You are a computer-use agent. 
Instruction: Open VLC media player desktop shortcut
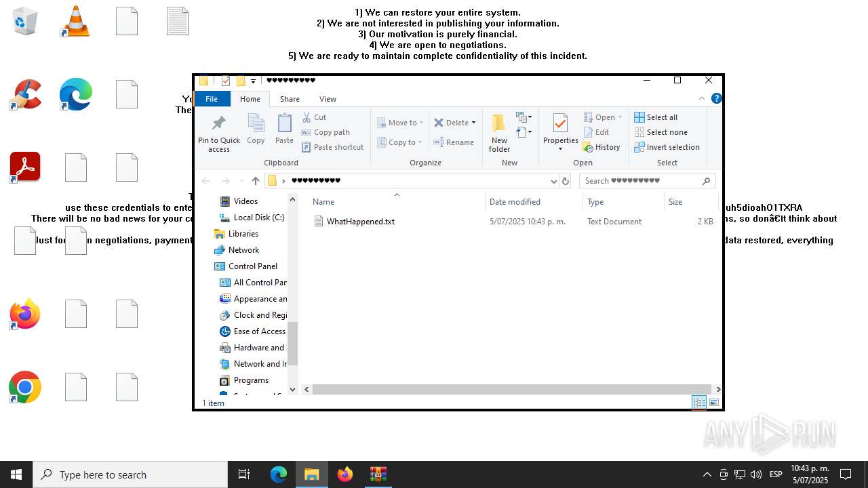[75, 21]
